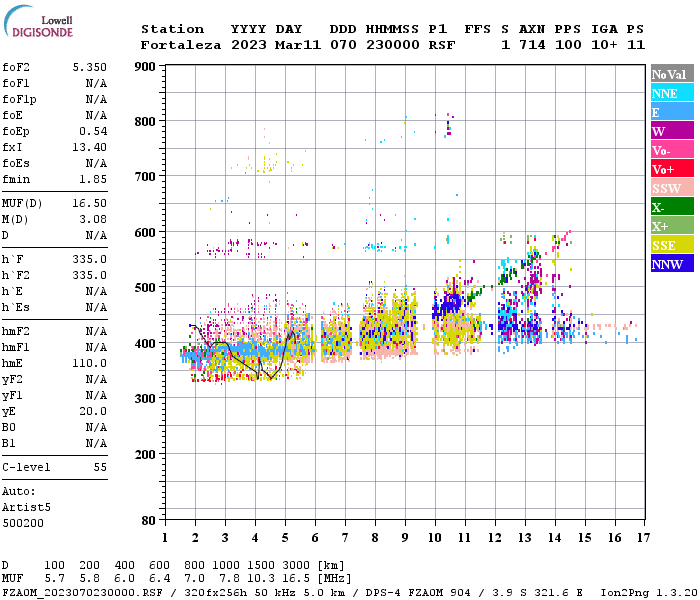
Task: Click the year 2023 in header
Action: [249, 45]
